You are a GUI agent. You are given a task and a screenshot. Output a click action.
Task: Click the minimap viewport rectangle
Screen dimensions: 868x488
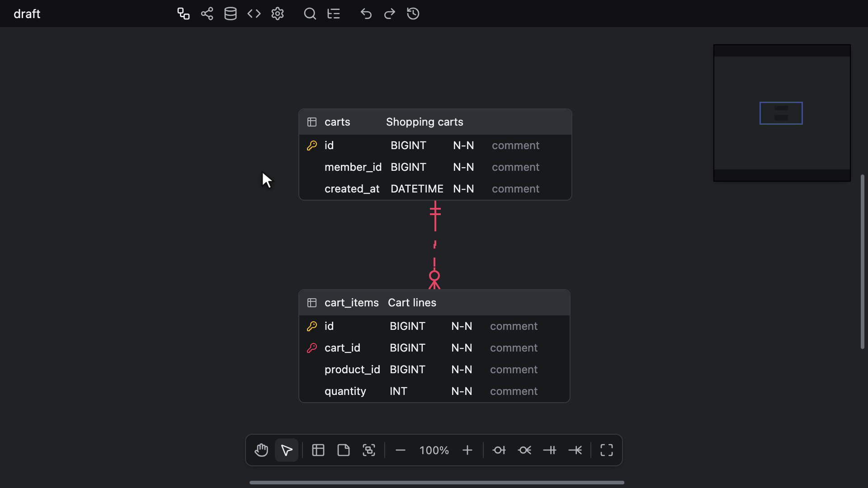point(781,113)
